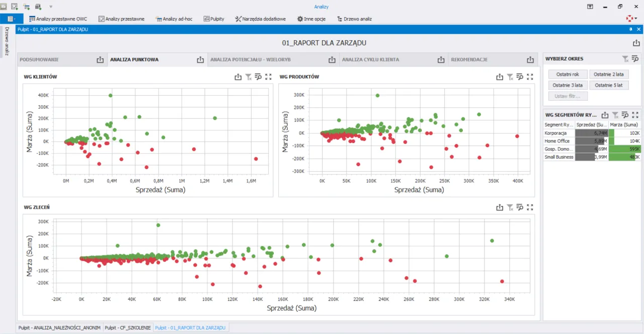Screen dimensions: 644x334
Task: Open the blue application menu dropdown
Action: 12,19
